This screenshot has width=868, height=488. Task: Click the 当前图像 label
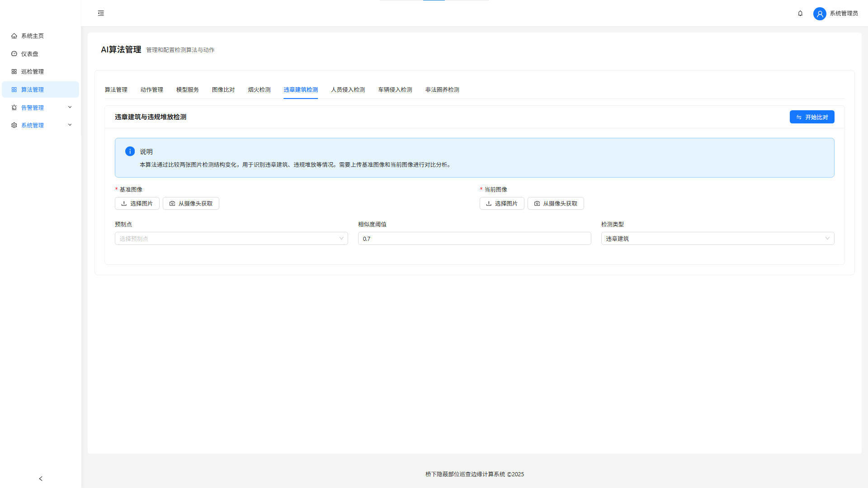coord(495,189)
